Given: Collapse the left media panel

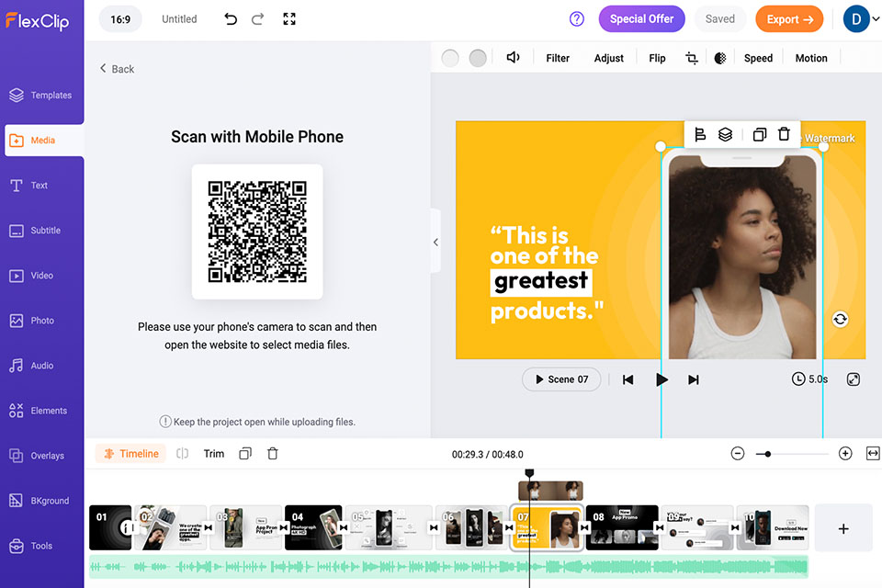Looking at the screenshot, I should 435,242.
